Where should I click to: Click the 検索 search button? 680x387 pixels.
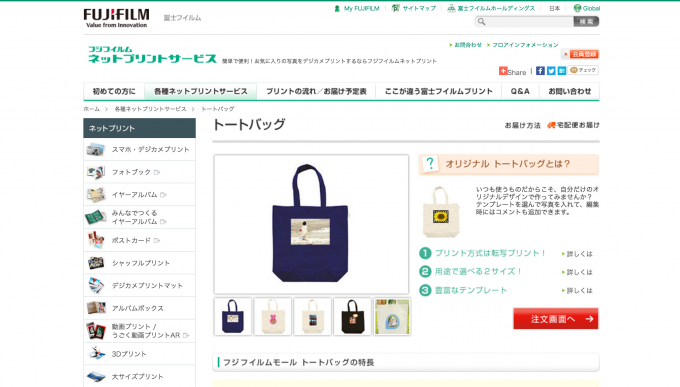[586, 21]
